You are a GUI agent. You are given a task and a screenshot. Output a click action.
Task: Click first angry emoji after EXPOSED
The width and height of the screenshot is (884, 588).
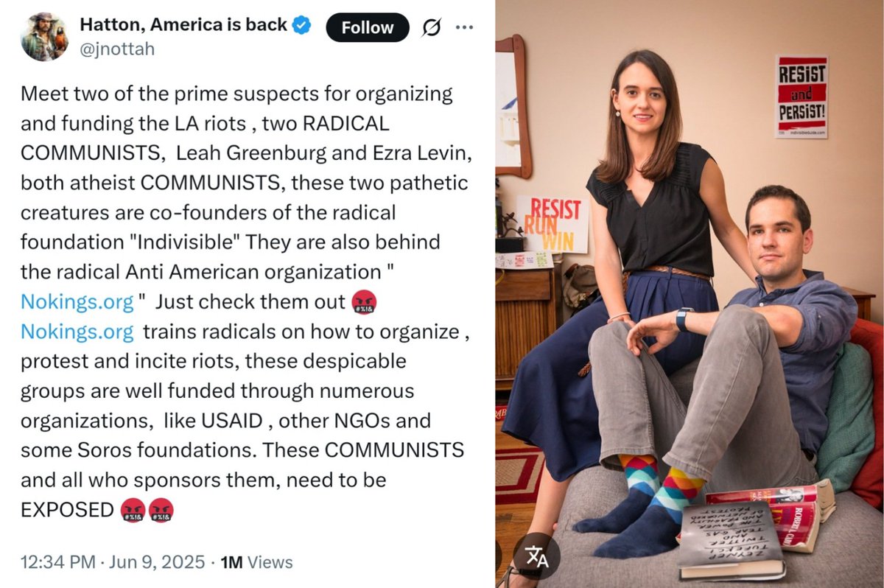133,510
